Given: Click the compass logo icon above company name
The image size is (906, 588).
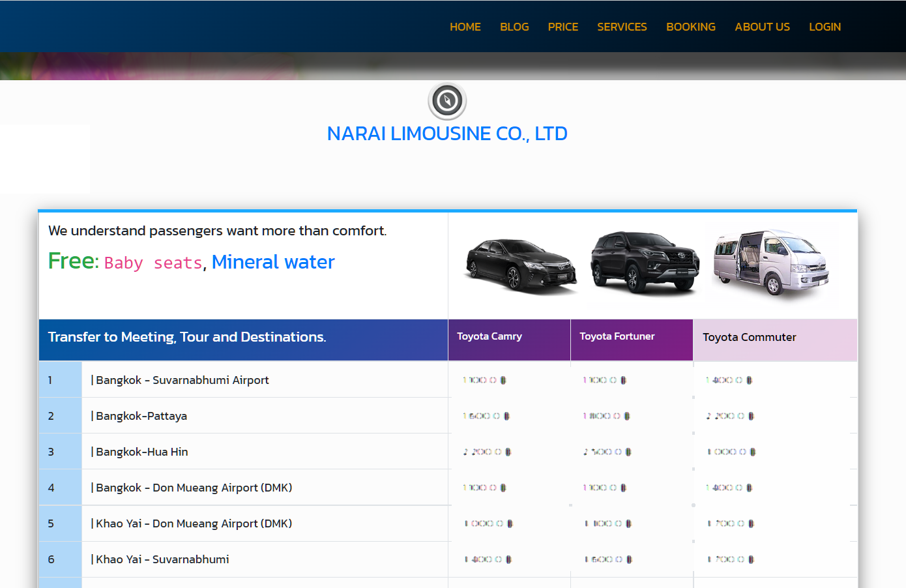Looking at the screenshot, I should coord(447,101).
